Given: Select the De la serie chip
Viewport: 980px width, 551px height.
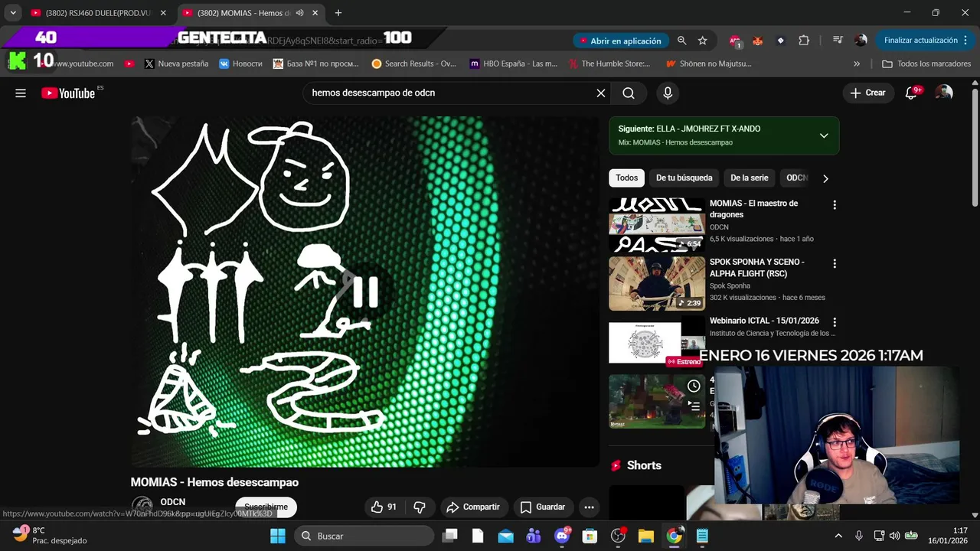Looking at the screenshot, I should tap(749, 178).
